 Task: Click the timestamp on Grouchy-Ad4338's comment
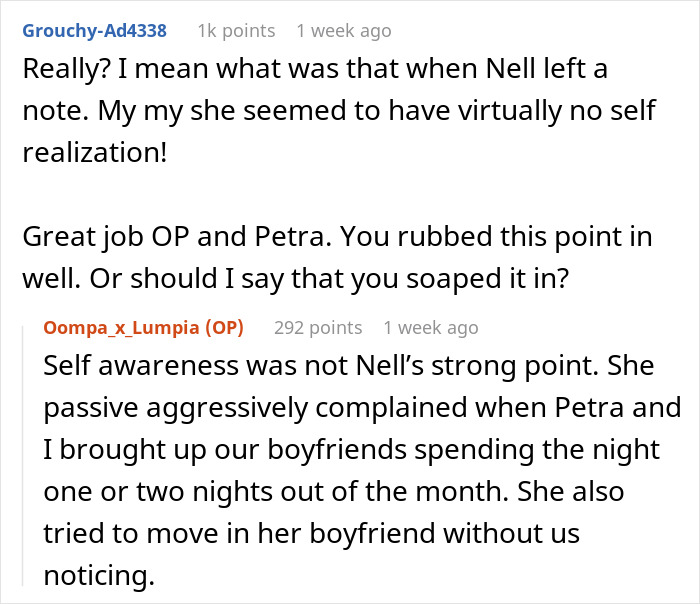coord(343,30)
